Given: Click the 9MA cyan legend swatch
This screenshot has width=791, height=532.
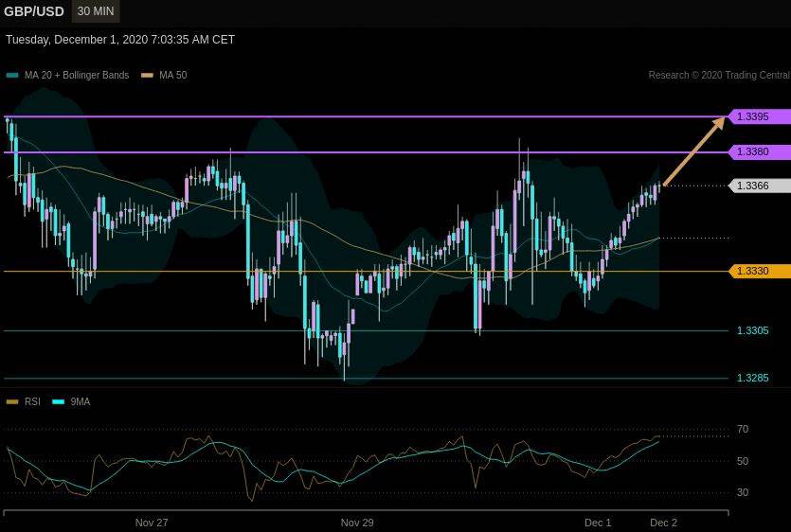Looking at the screenshot, I should click(59, 402).
